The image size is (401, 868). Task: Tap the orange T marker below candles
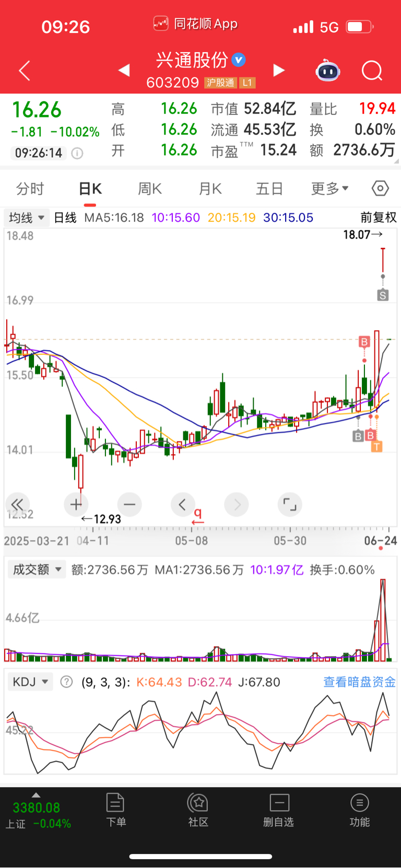point(376,446)
